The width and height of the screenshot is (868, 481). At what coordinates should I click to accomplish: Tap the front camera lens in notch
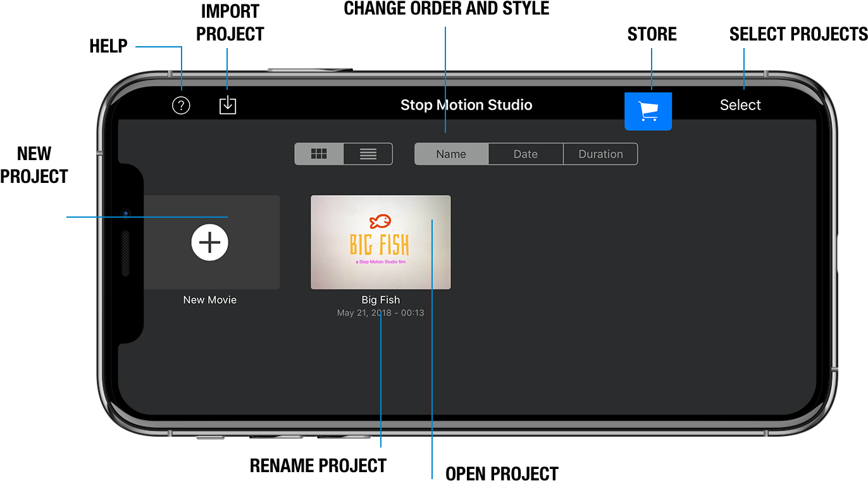[x=125, y=214]
